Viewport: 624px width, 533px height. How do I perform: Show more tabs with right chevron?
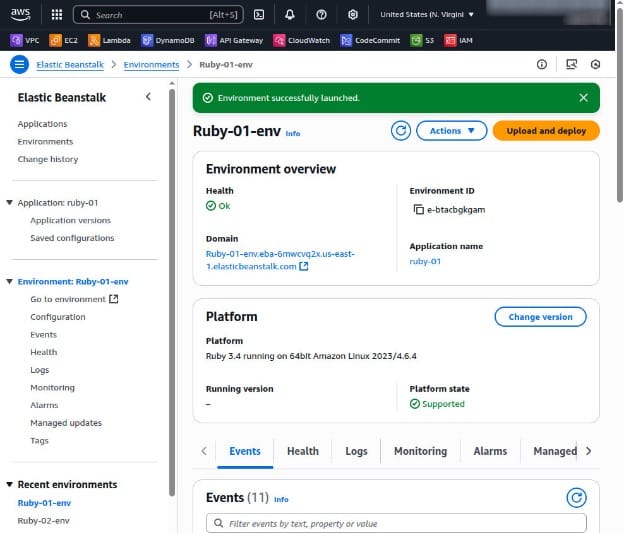(x=589, y=451)
